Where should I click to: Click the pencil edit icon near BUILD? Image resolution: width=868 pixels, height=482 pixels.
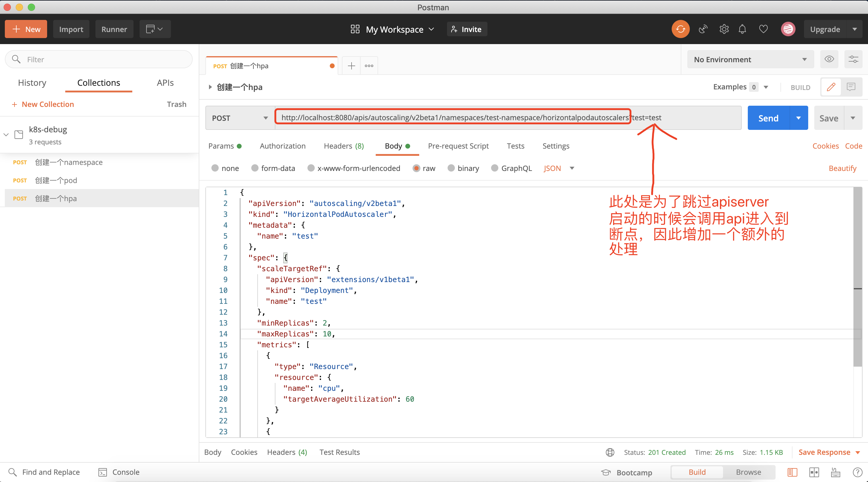(x=831, y=87)
